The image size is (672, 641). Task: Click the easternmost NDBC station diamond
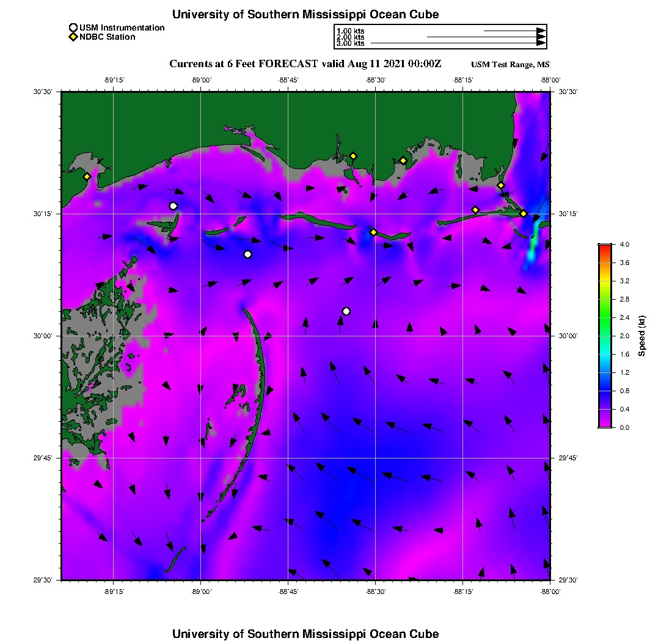point(524,213)
